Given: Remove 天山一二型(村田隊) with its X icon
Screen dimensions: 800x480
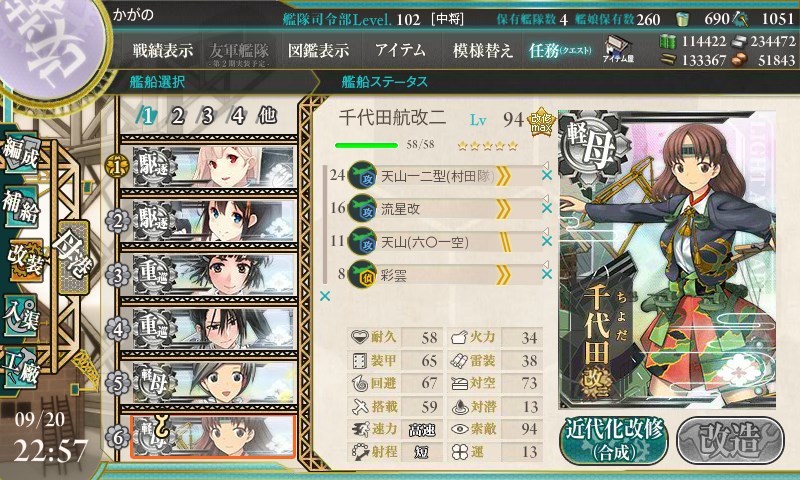Looking at the screenshot, I should click(x=546, y=175).
